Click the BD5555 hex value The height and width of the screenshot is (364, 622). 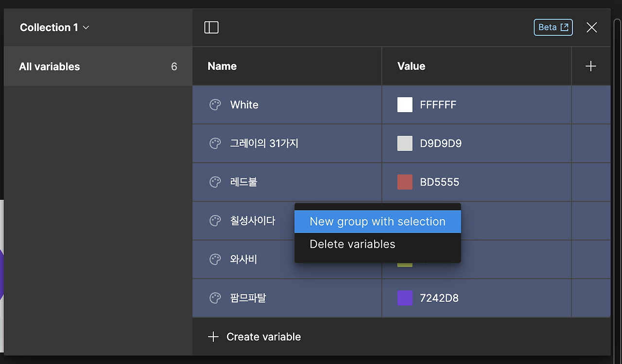439,182
